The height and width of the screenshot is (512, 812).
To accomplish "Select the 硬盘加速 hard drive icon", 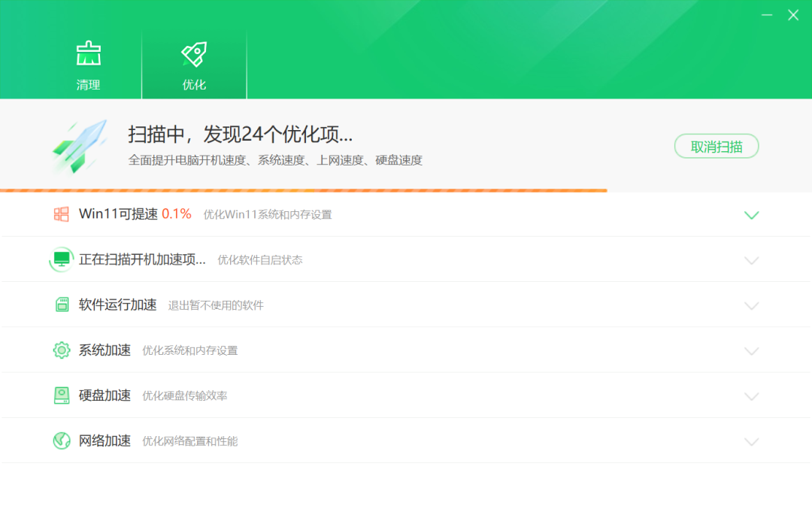I will 60,395.
